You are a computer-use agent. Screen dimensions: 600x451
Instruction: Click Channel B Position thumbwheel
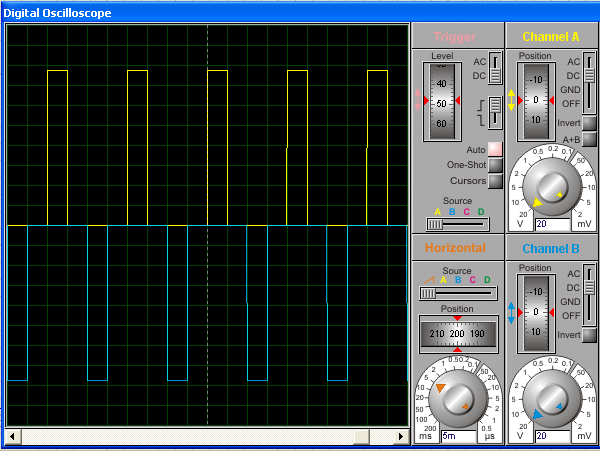536,313
